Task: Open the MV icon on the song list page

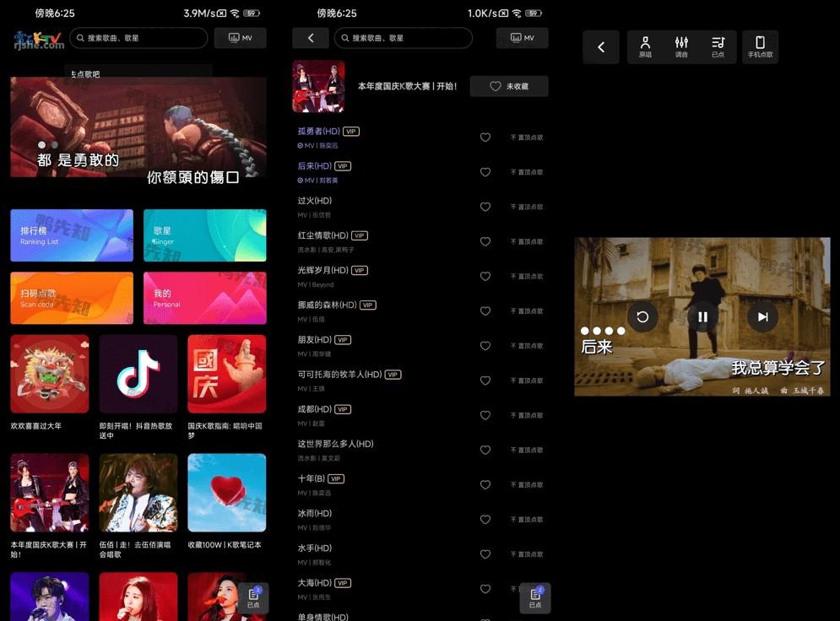Action: (x=522, y=37)
